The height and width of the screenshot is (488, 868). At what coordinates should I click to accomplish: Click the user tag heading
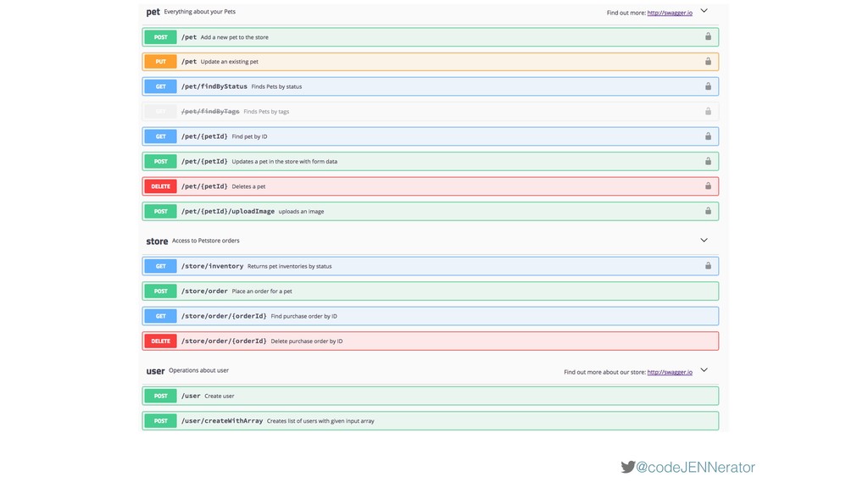pyautogui.click(x=156, y=371)
